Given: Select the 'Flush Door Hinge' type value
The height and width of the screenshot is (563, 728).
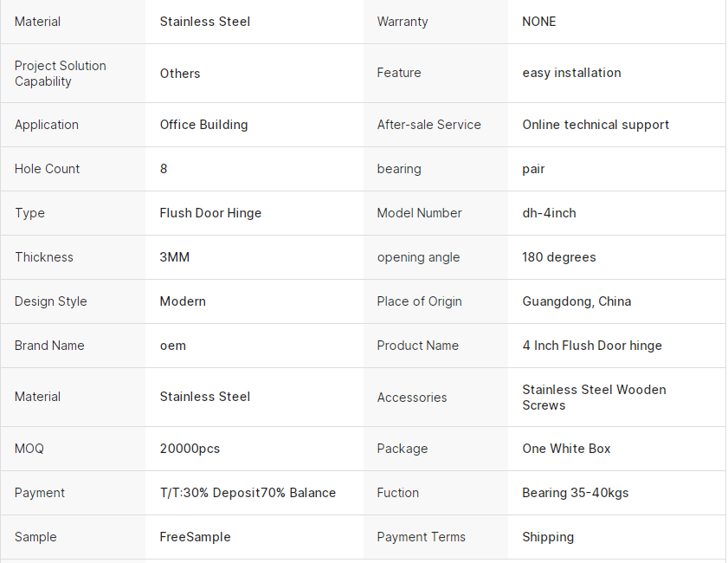Looking at the screenshot, I should click(210, 213).
